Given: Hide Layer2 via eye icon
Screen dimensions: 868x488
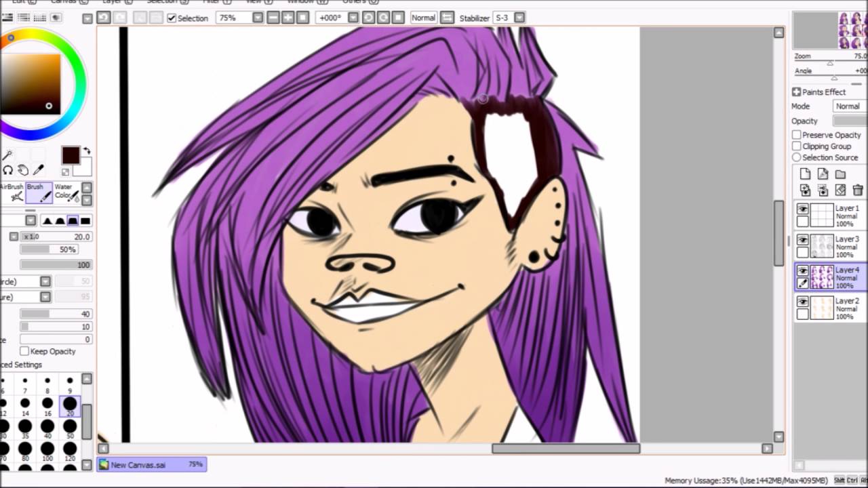Looking at the screenshot, I should click(x=803, y=302).
